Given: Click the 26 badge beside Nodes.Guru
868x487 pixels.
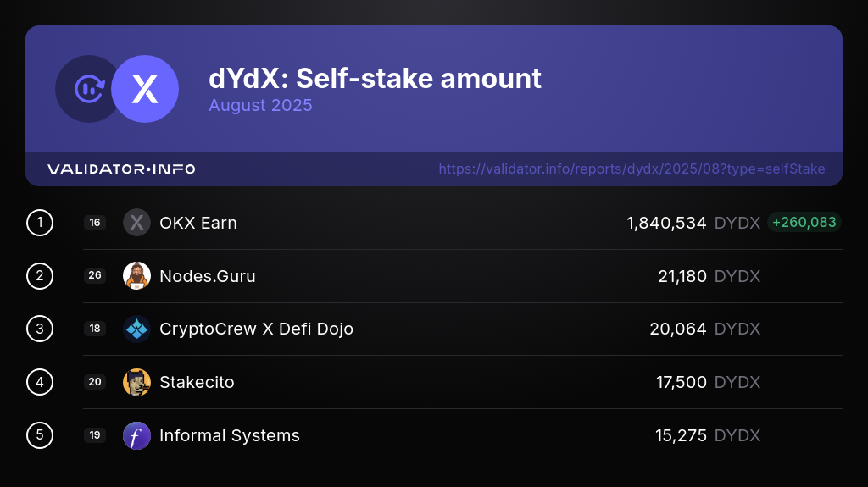Looking at the screenshot, I should [x=95, y=276].
